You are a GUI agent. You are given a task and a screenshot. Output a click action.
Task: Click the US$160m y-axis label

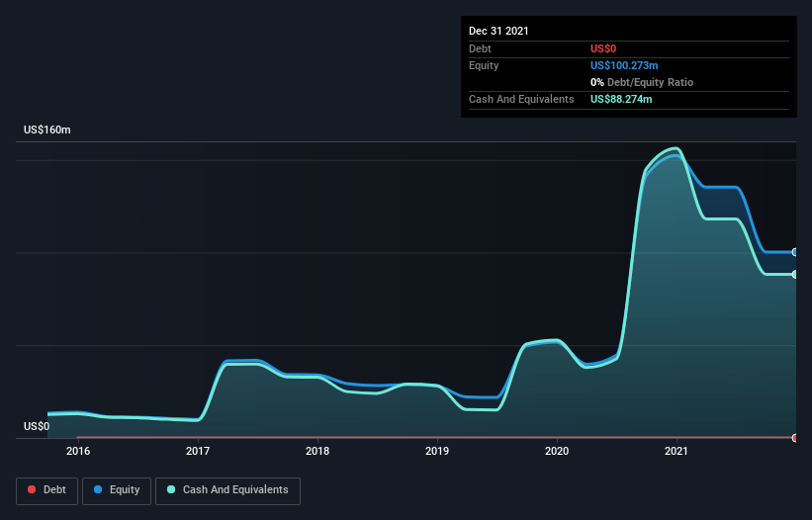tap(47, 130)
